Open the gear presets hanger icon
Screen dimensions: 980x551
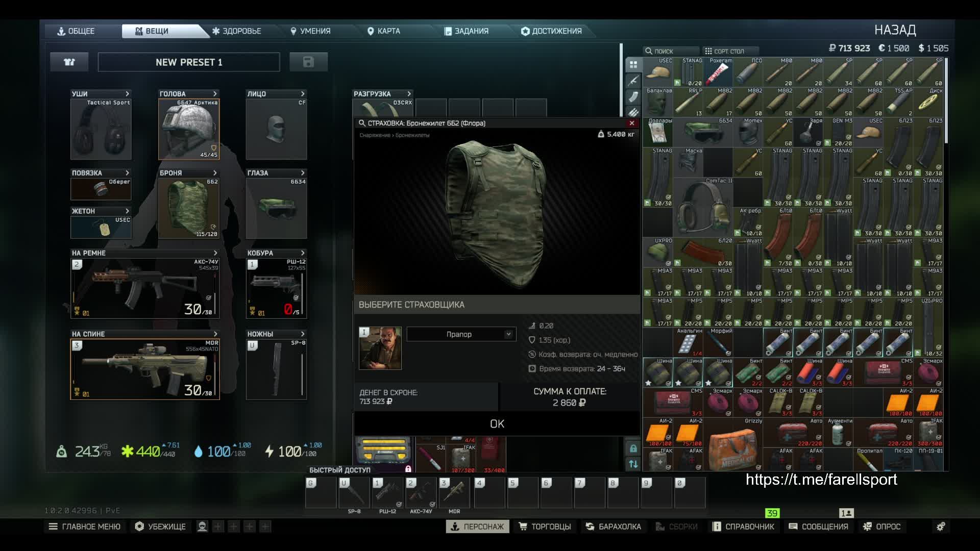[69, 62]
